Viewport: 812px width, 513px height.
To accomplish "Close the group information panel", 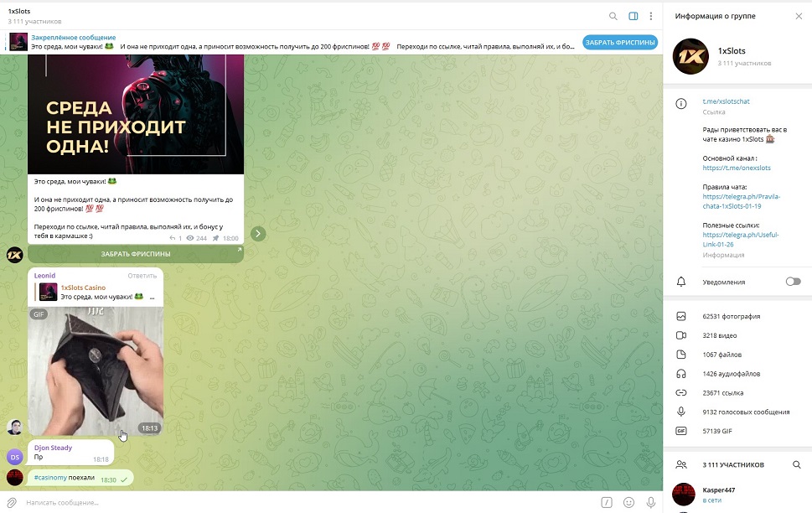I will point(799,16).
